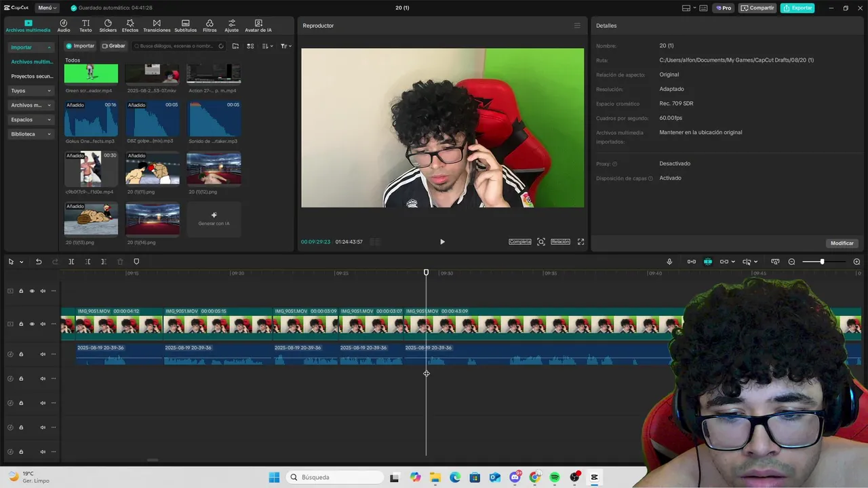868x488 pixels.
Task: Open the Efectos tab
Action: (130, 26)
